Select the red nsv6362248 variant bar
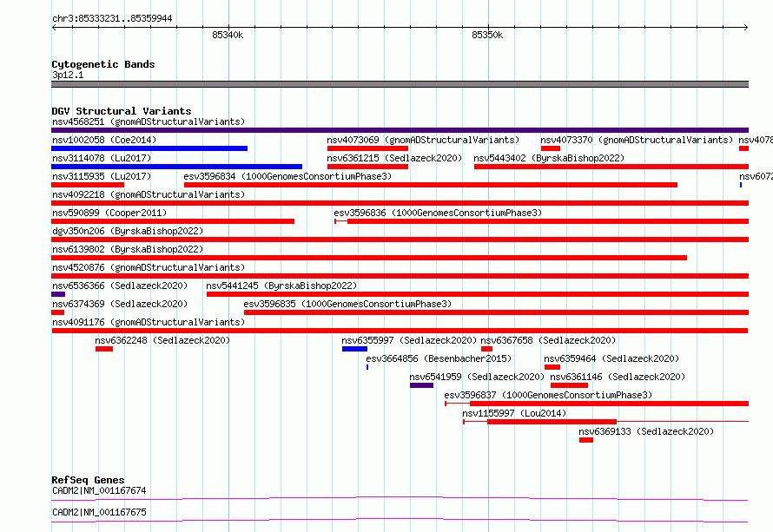Viewport: 773px width, 532px height. 104,349
